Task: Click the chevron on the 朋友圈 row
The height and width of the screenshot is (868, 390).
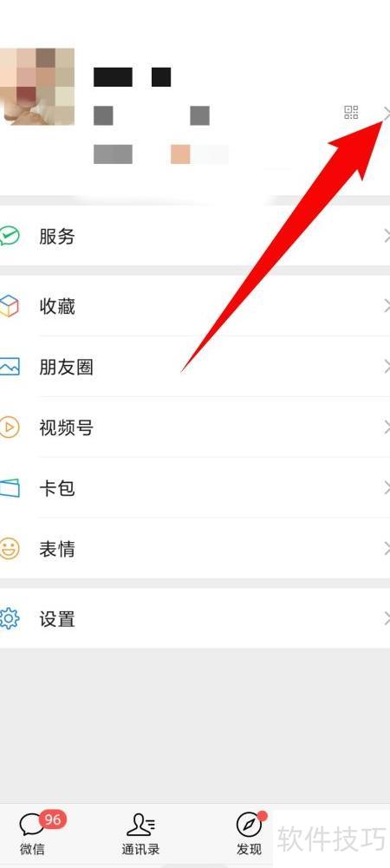Action: [387, 367]
